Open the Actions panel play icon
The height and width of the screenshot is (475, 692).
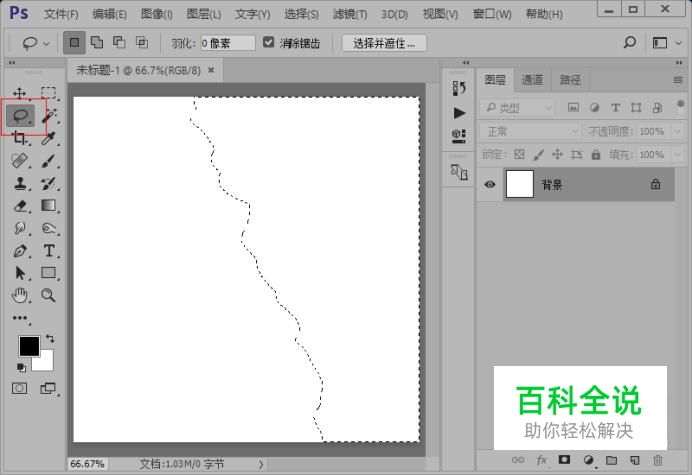click(x=459, y=113)
